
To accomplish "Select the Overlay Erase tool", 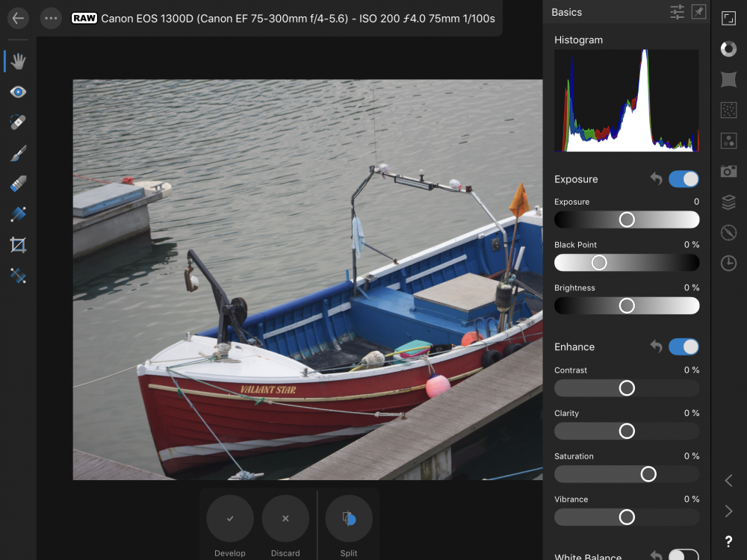I will pyautogui.click(x=17, y=184).
